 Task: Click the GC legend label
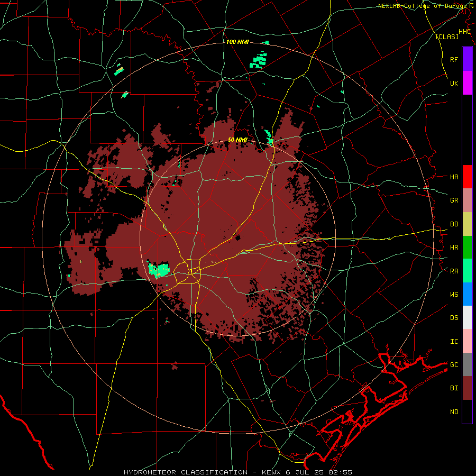click(x=454, y=364)
